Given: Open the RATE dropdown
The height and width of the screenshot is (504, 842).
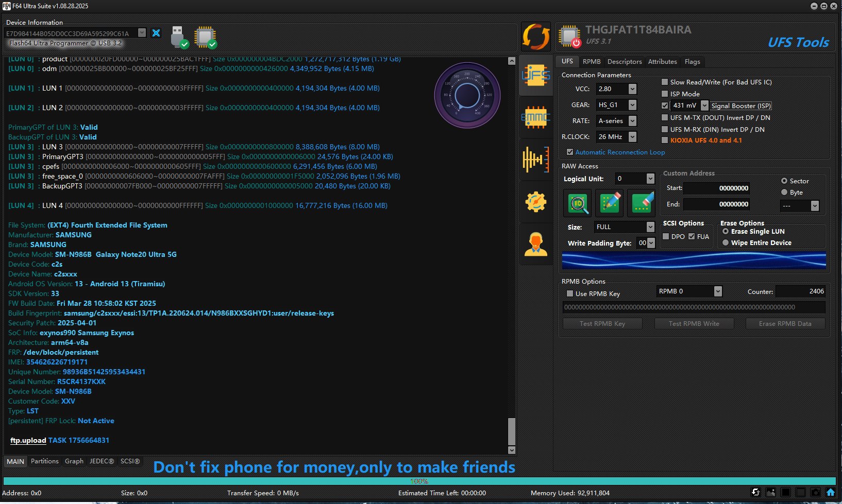Looking at the screenshot, I should pyautogui.click(x=632, y=121).
